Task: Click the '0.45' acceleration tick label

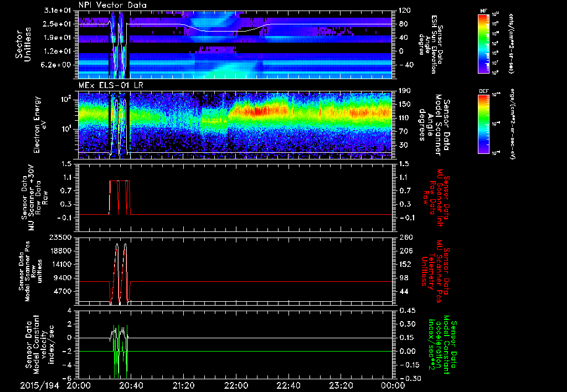Action: point(406,311)
